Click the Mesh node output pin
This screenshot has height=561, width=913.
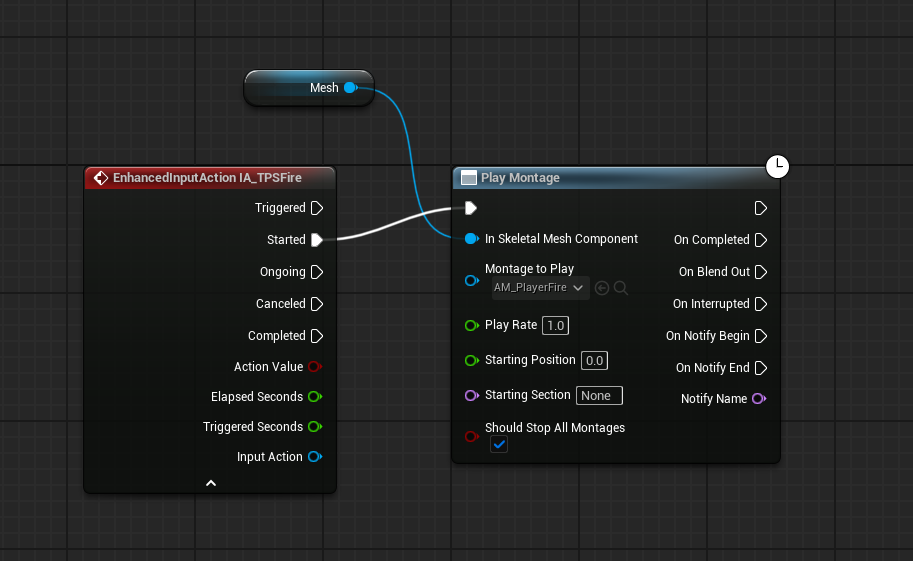click(x=351, y=87)
